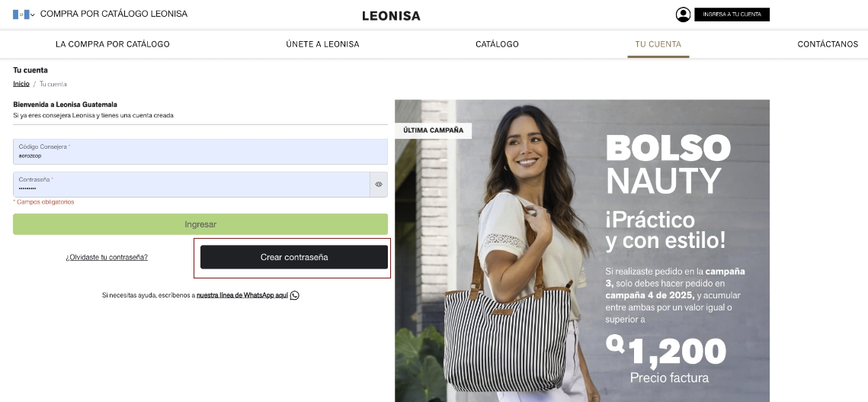The image size is (868, 402).
Task: Toggle password visibility eye icon
Action: (x=379, y=185)
